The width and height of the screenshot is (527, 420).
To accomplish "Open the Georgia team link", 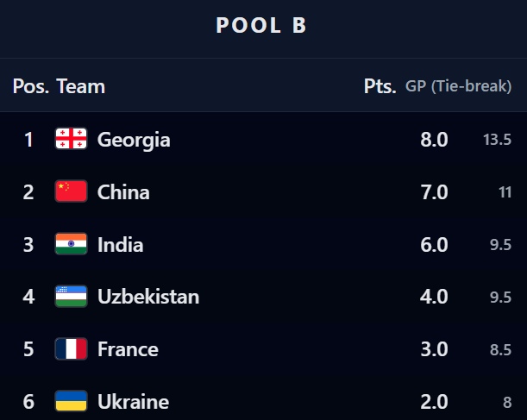I will pos(134,139).
